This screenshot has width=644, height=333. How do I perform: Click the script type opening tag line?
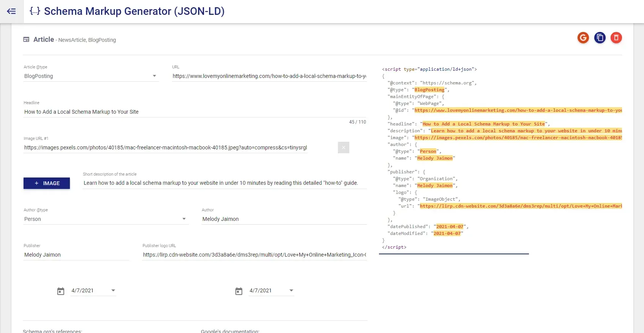click(x=429, y=69)
